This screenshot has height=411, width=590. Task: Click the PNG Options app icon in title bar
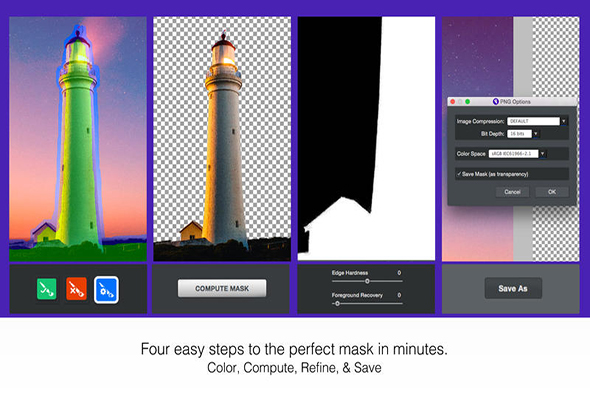pos(496,102)
